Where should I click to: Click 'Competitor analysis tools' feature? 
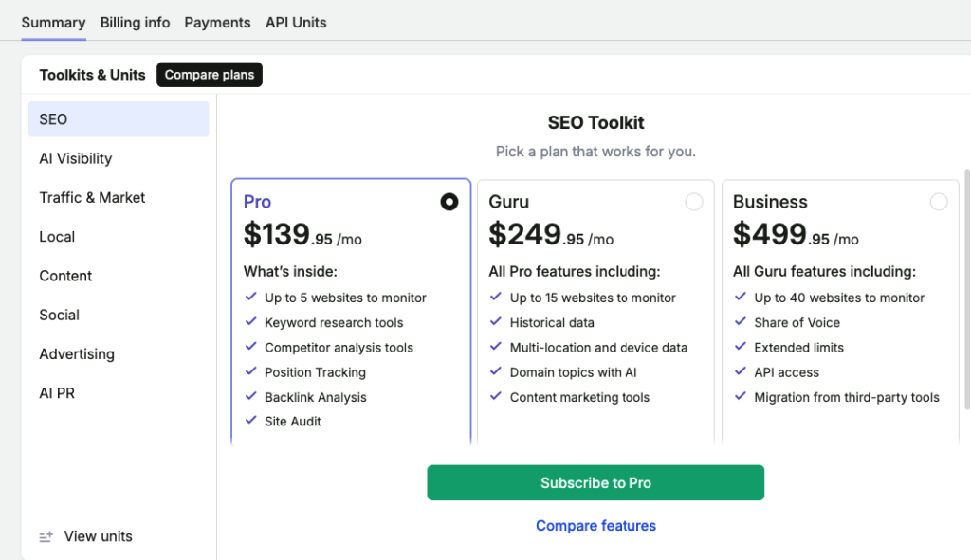pos(339,348)
